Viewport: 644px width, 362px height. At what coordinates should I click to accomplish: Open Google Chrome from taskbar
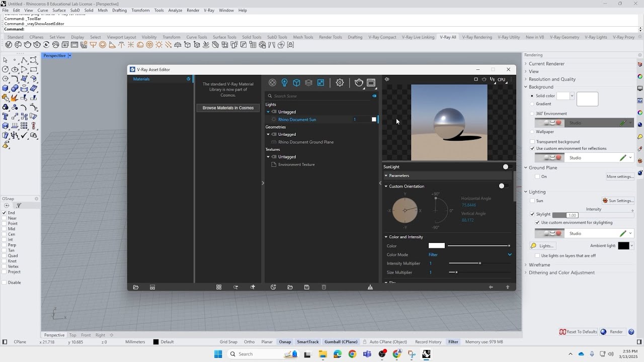click(x=352, y=354)
